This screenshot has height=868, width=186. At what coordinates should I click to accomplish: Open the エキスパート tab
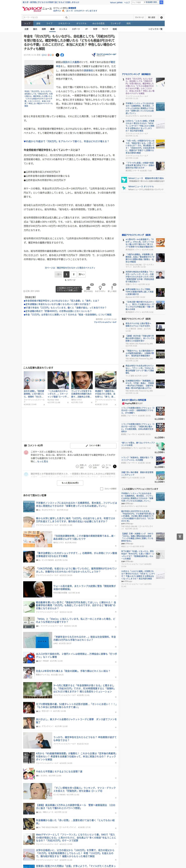click(x=64, y=24)
